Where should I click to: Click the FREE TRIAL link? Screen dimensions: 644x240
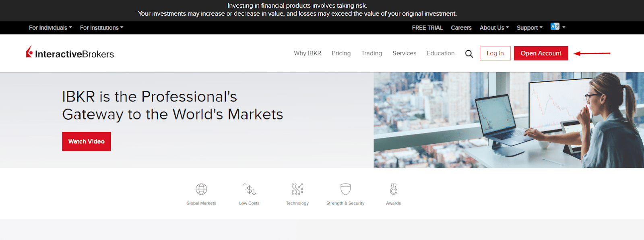pyautogui.click(x=427, y=28)
